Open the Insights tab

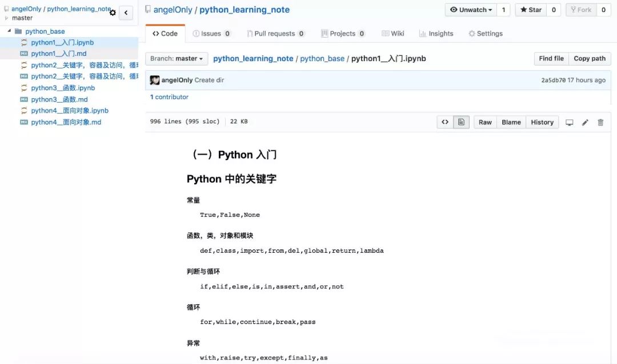pos(436,34)
